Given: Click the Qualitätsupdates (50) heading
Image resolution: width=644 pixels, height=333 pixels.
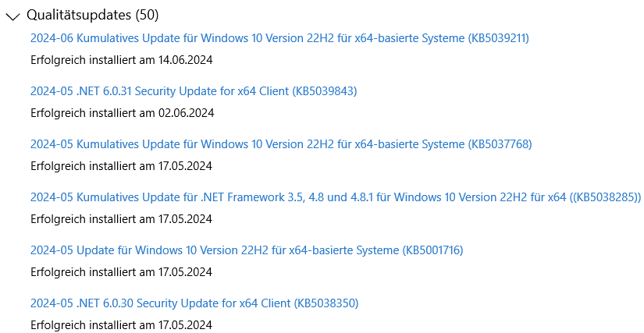Looking at the screenshot, I should point(92,15).
